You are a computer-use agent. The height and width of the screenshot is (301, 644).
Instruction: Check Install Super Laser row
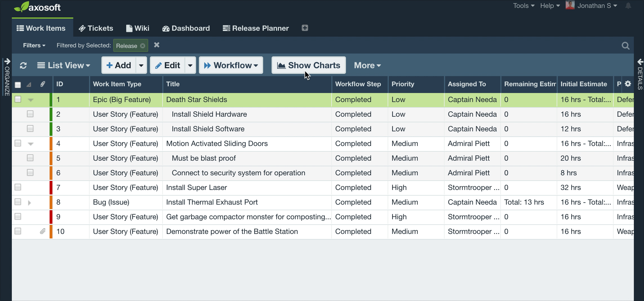tap(18, 187)
